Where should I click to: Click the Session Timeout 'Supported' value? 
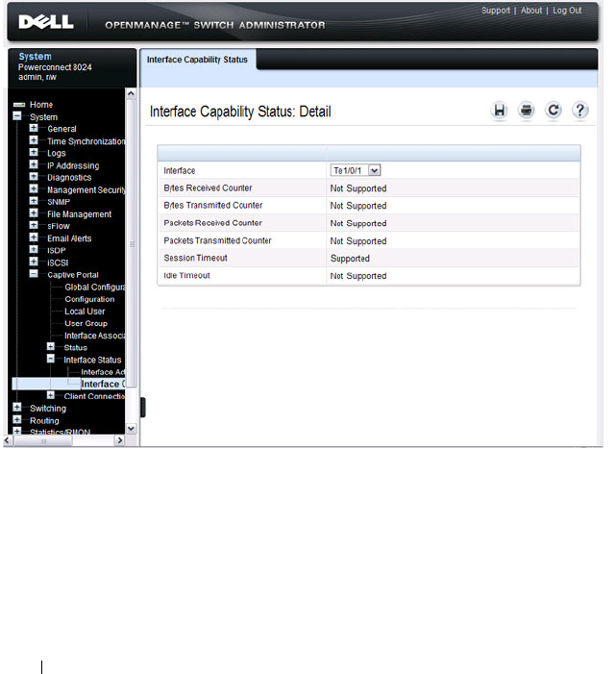coord(350,259)
